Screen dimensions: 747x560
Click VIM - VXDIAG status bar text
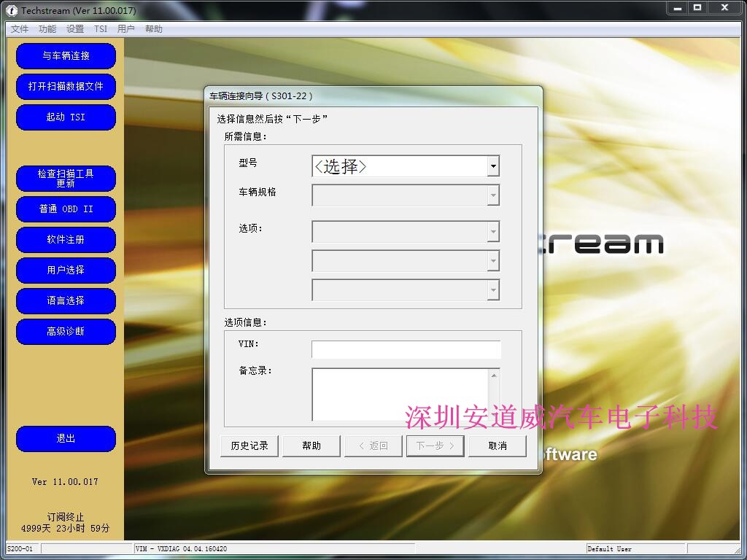(x=182, y=548)
